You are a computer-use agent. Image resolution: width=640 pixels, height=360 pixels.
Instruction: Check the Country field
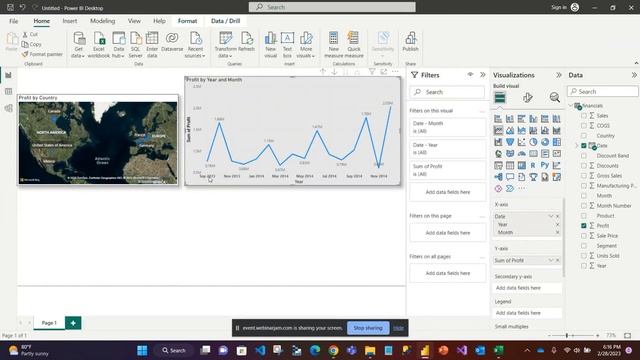(584, 136)
